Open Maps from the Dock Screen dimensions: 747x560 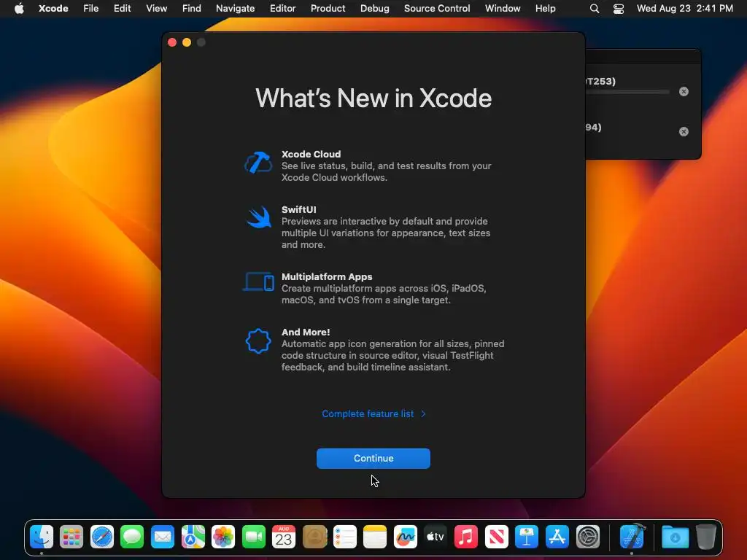click(x=193, y=537)
